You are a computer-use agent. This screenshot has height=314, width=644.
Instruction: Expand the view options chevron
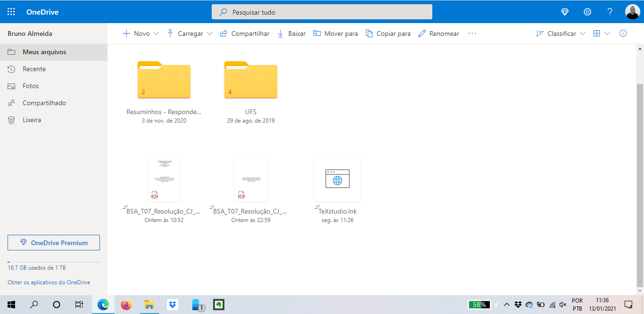coord(607,33)
